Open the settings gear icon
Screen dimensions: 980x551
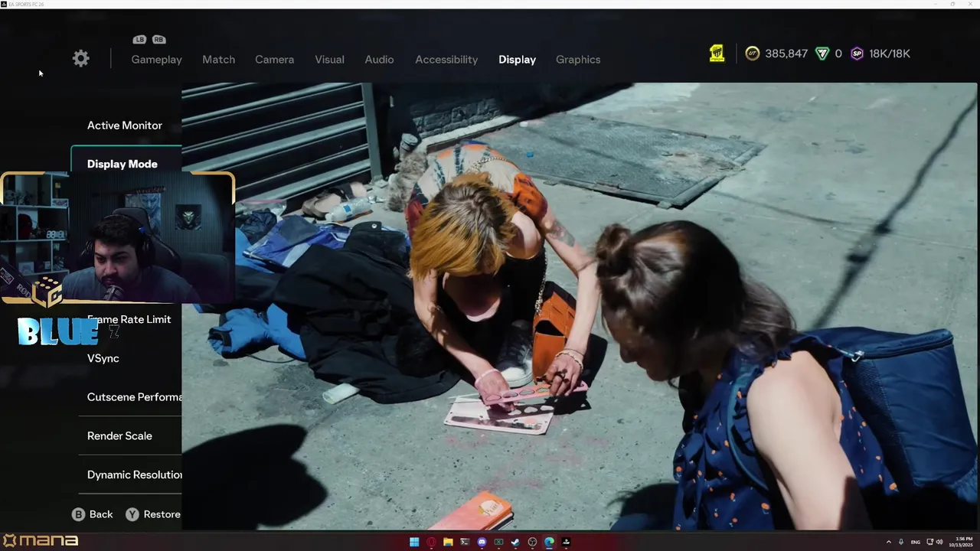(x=81, y=59)
